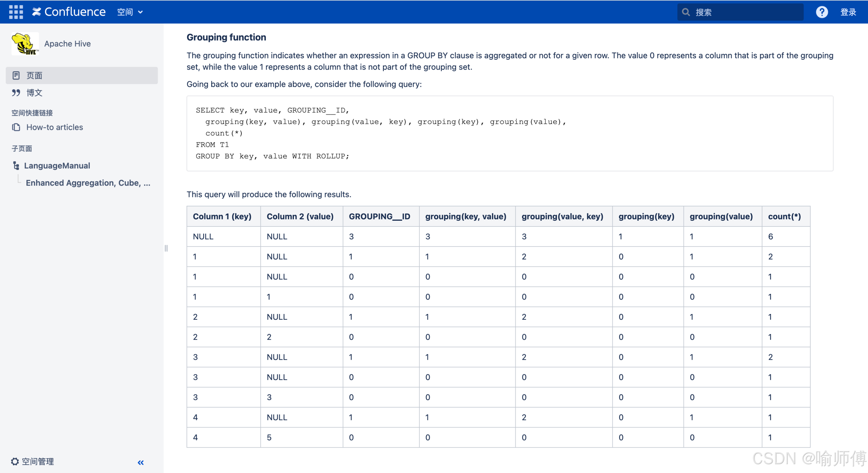Click the 页面 page icon in sidebar
The image size is (868, 473).
(x=16, y=75)
